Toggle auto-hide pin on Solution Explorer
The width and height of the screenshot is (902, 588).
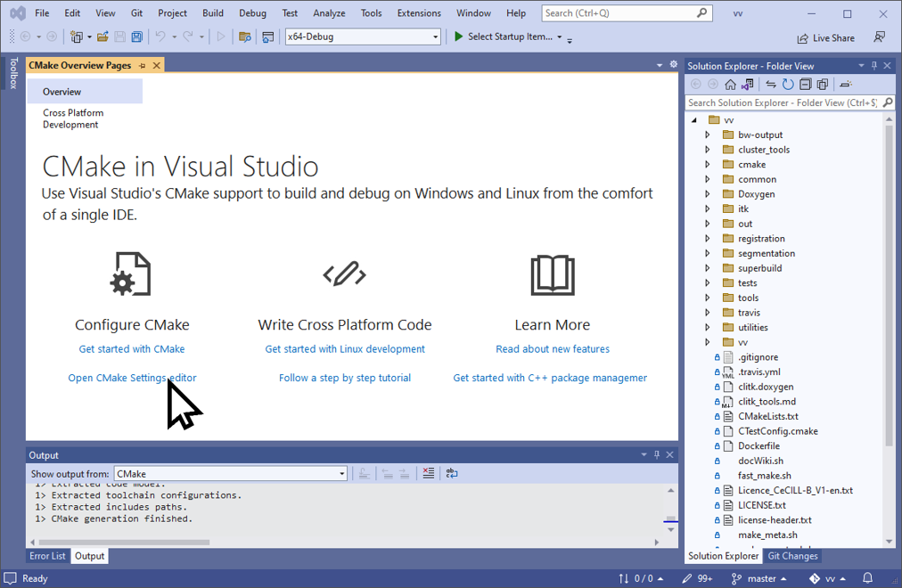pyautogui.click(x=873, y=66)
